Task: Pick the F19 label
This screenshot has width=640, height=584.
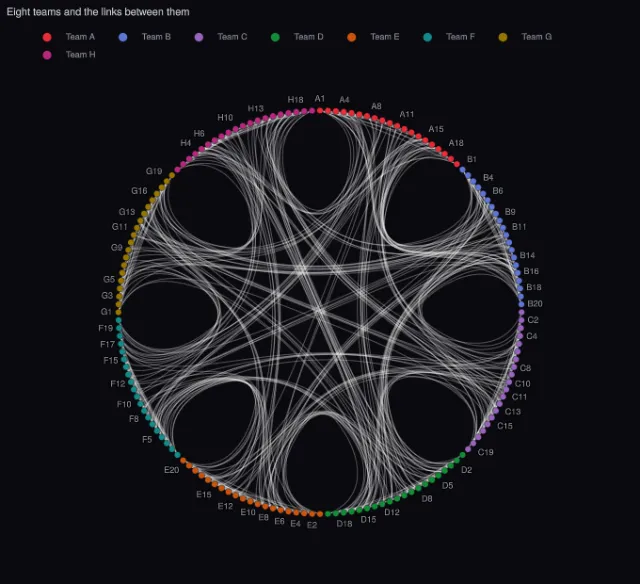Action: [106, 328]
